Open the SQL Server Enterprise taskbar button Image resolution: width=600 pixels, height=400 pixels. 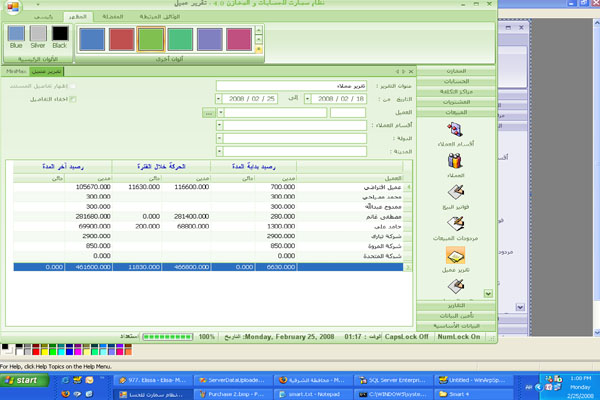[392, 380]
